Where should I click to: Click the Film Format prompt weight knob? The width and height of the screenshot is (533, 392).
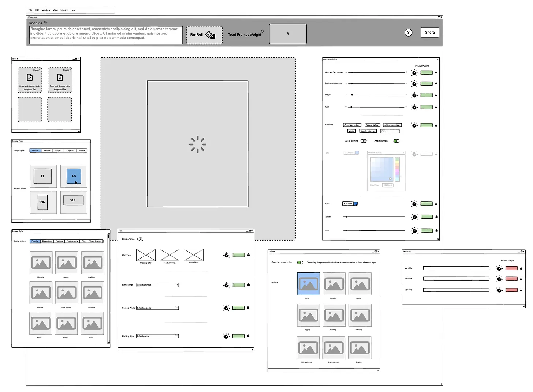[226, 285]
